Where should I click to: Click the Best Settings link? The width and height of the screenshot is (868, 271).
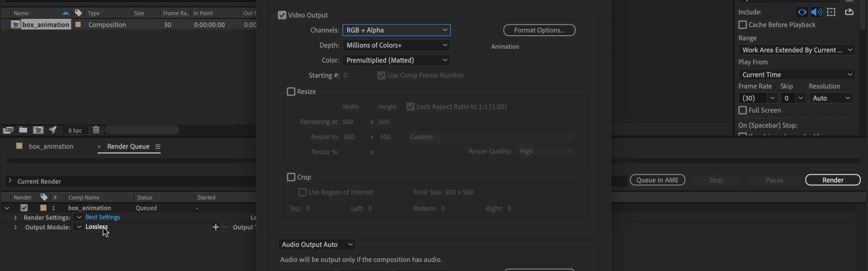click(x=103, y=217)
